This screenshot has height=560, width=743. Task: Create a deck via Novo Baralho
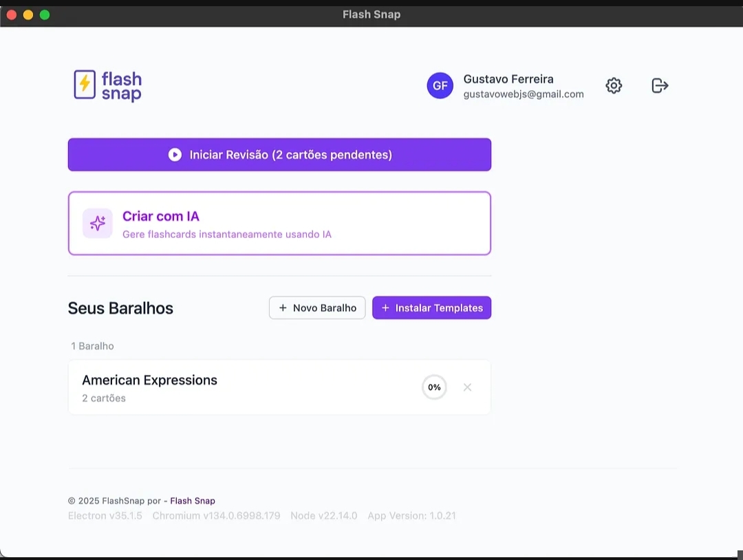[317, 308]
